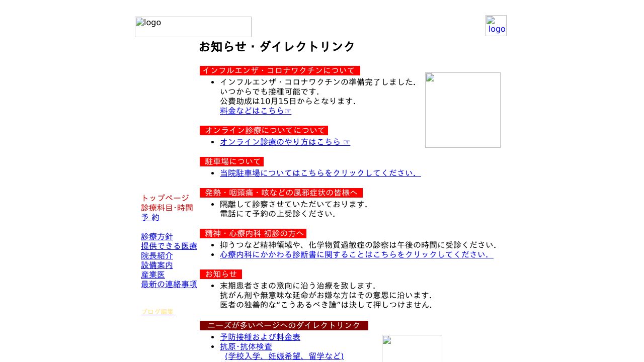The image size is (644, 362).
Task: Click the image next to the direct links section
Action: pos(412,348)
